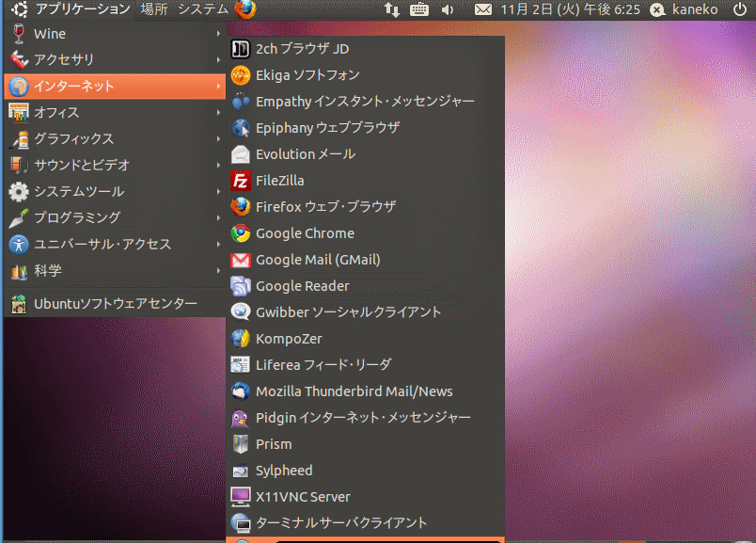Screen dimensions: 756x543
Task: Click the network connection indicator icon
Action: coord(392,9)
